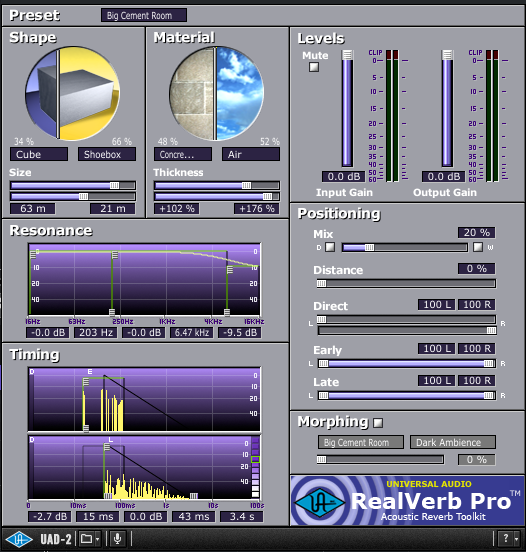The height and width of the screenshot is (552, 526).
Task: Enable the Morphing checkbox
Action: point(378,422)
